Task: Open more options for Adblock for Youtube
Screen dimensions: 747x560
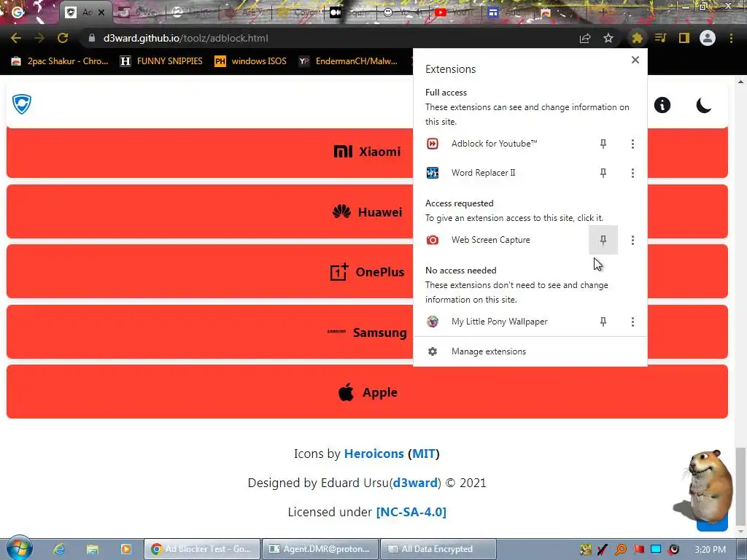Action: 632,144
